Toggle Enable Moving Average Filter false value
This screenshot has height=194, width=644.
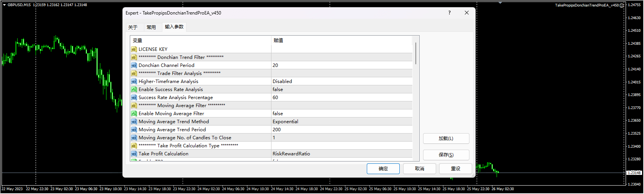[x=342, y=113]
